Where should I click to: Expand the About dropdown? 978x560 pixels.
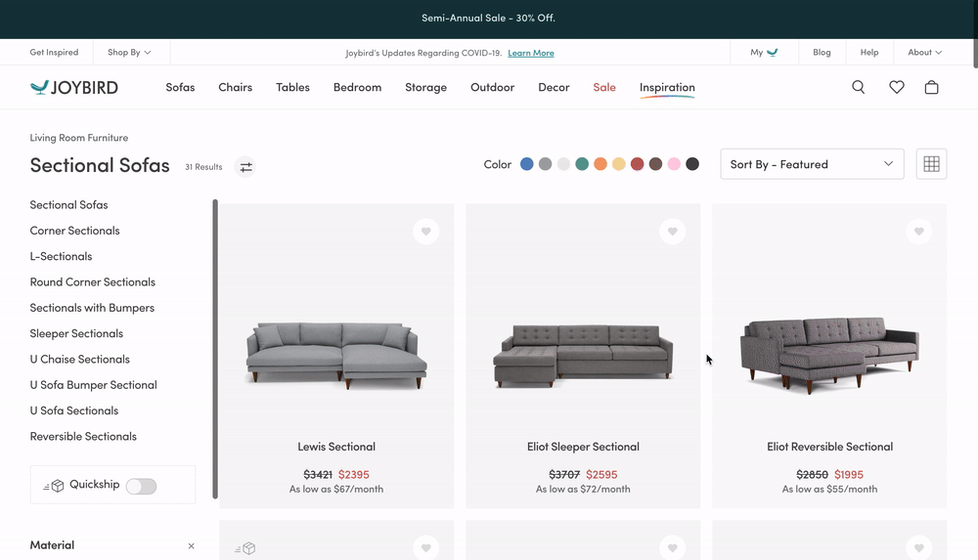pyautogui.click(x=924, y=53)
